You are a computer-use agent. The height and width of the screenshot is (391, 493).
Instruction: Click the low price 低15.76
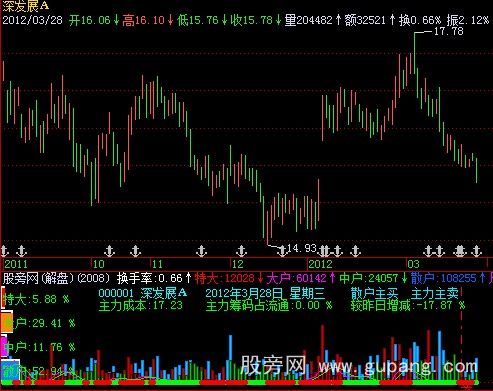[x=197, y=20]
